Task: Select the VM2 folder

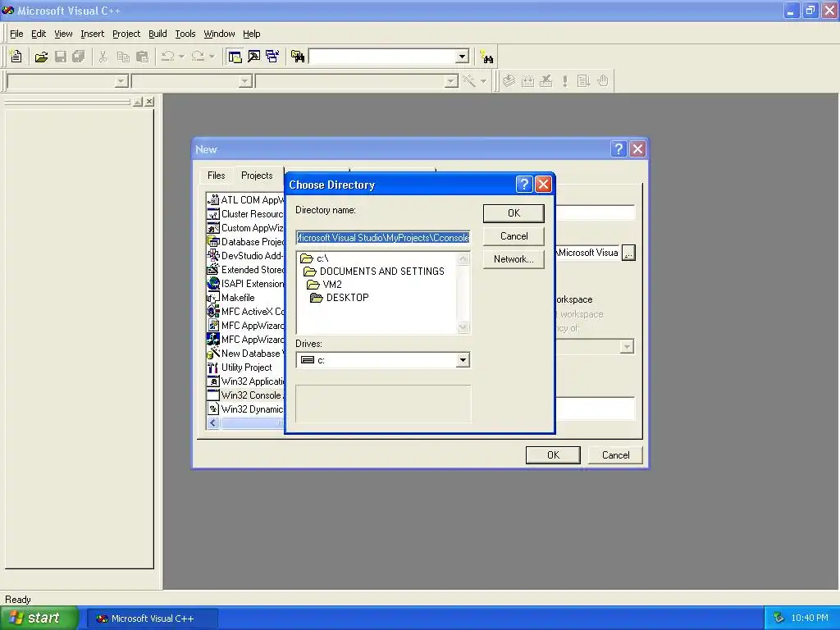Action: (324, 285)
